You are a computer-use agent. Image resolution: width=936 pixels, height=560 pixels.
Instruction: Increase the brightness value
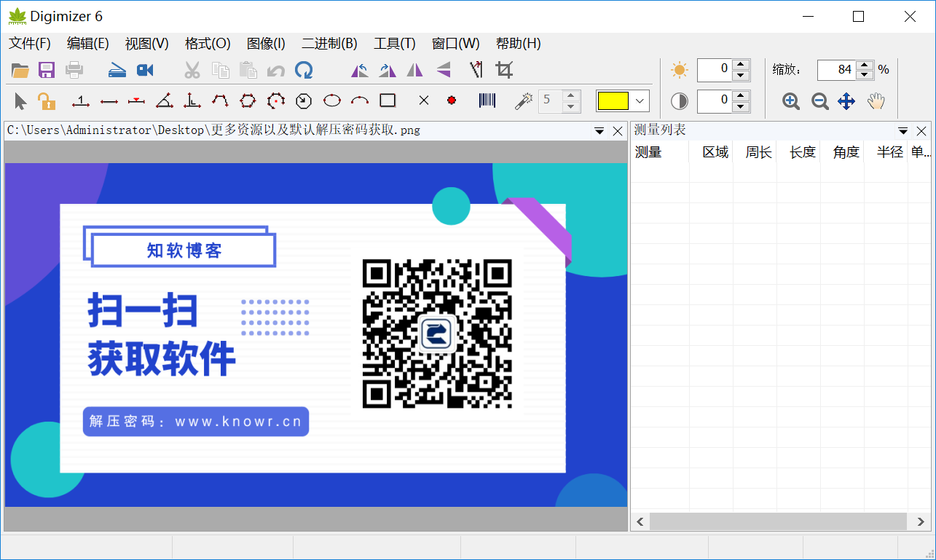coord(741,64)
